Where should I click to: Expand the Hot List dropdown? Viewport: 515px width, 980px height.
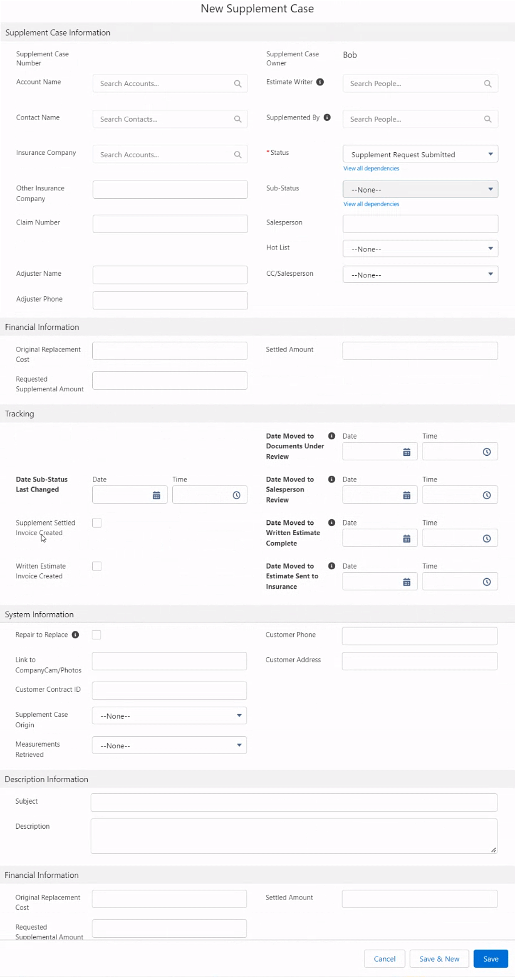[x=420, y=249]
